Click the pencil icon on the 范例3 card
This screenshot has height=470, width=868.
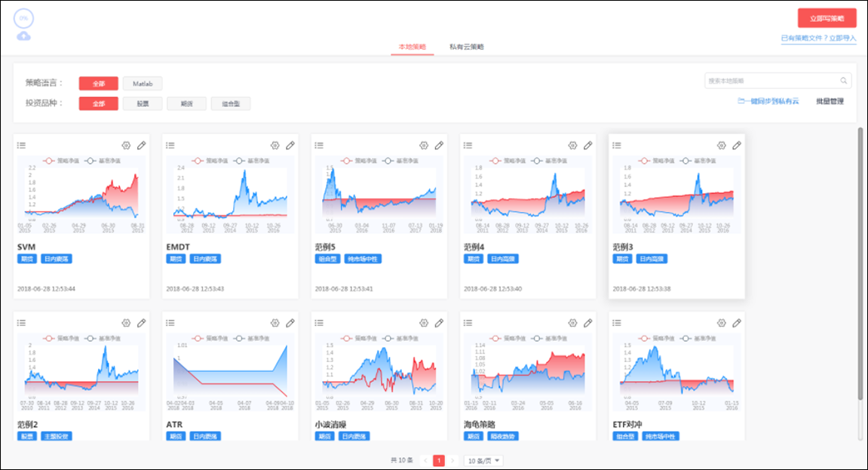736,146
